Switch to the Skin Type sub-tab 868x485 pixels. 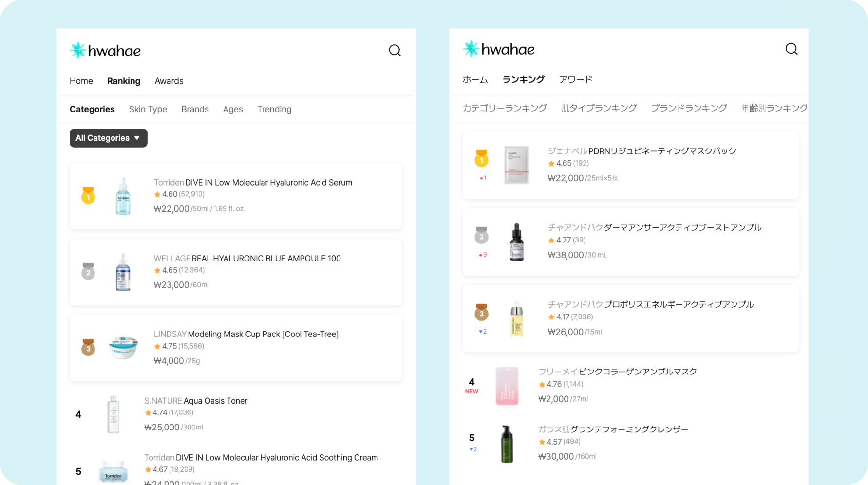[148, 109]
